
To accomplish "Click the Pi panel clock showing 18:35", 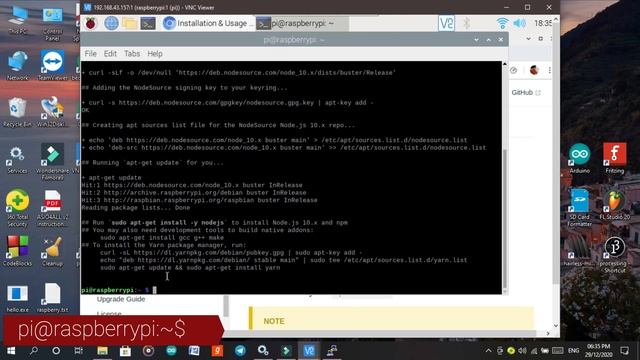I will (543, 23).
